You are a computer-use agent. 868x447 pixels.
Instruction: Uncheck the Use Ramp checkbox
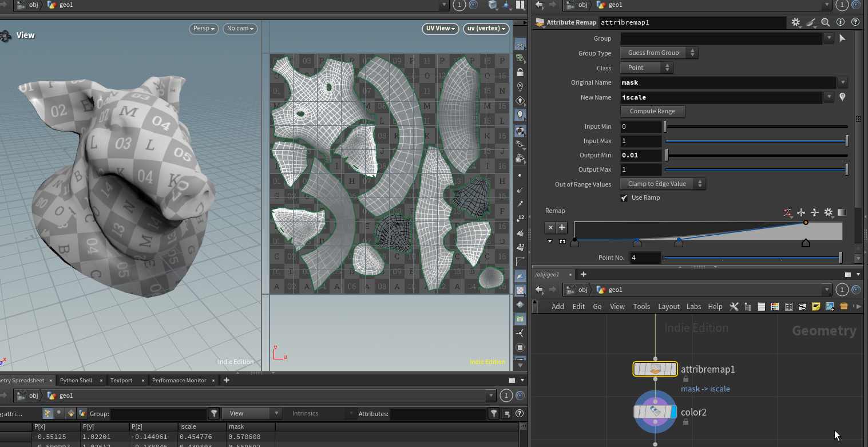pos(624,198)
